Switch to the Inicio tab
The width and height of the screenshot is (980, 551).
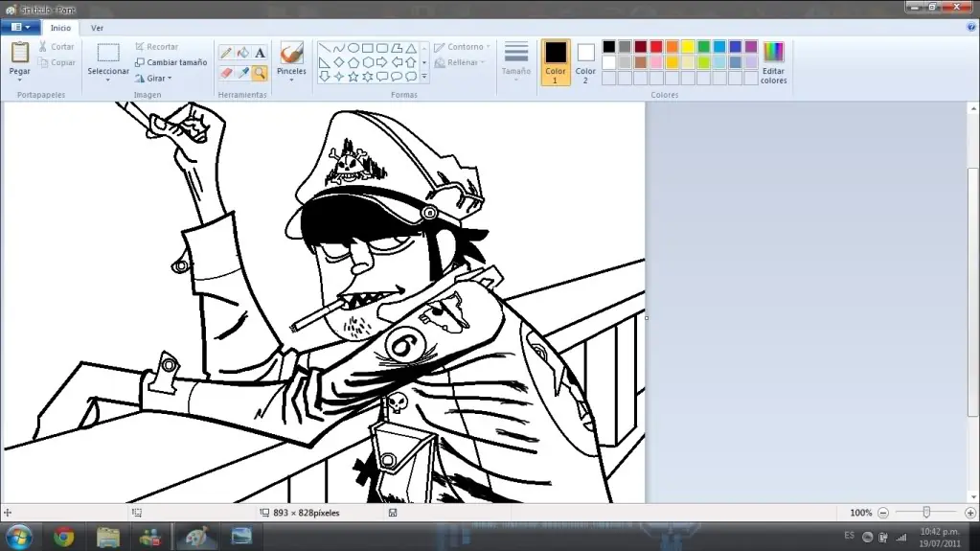(60, 28)
